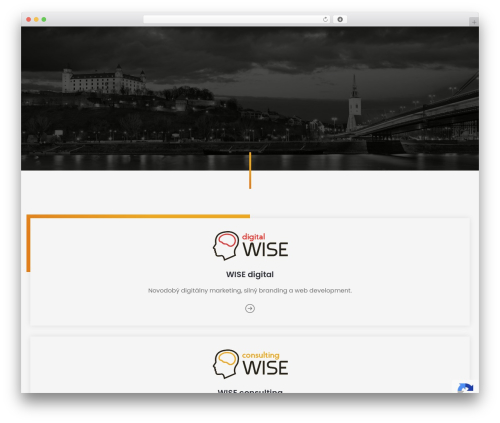The image size is (500, 423).
Task: Click the yellow minimize window dot
Action: coord(36,20)
